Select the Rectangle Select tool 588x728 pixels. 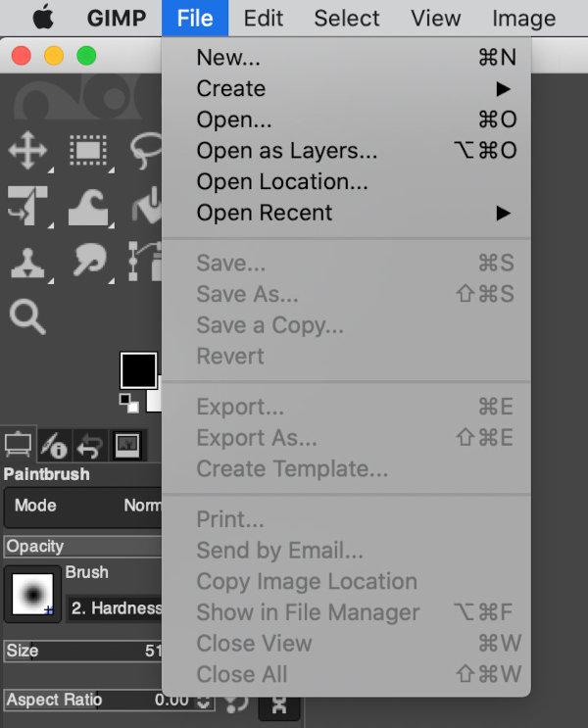[88, 151]
